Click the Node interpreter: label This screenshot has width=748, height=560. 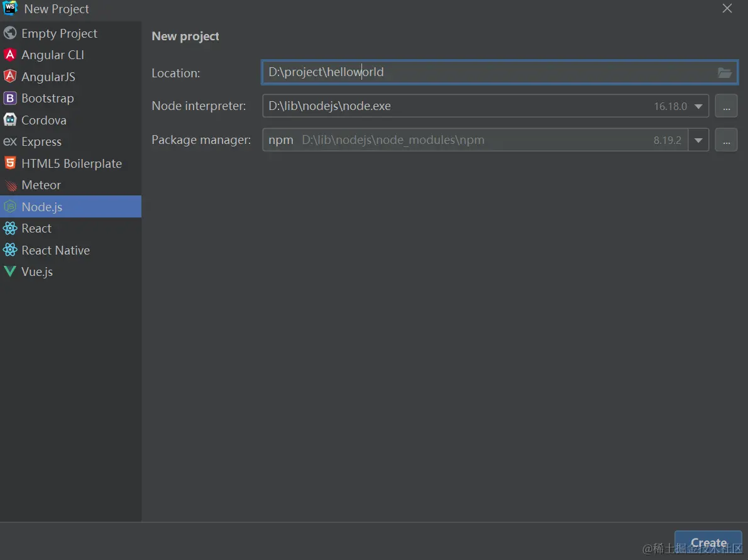click(x=199, y=106)
